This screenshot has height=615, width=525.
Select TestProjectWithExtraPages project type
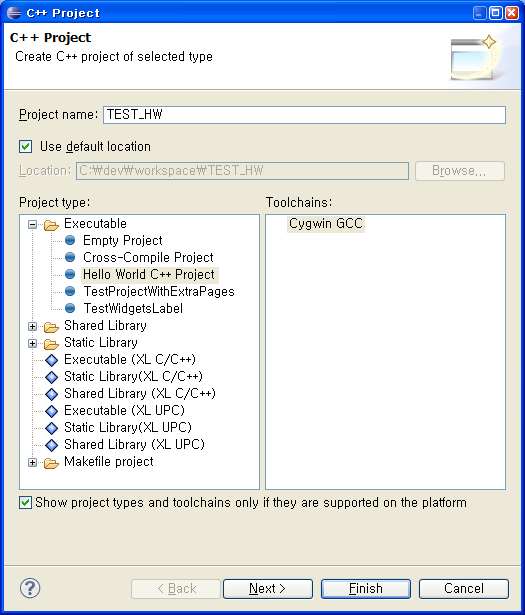159,291
